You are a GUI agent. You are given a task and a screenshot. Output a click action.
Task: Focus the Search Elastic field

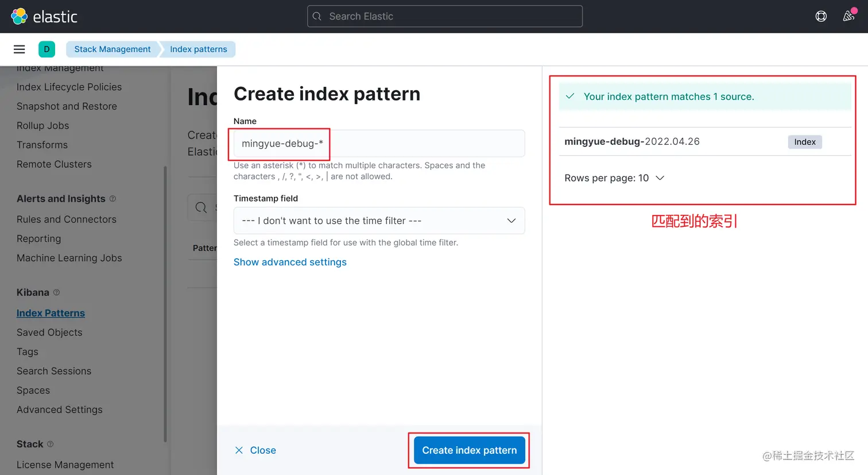[x=445, y=17]
